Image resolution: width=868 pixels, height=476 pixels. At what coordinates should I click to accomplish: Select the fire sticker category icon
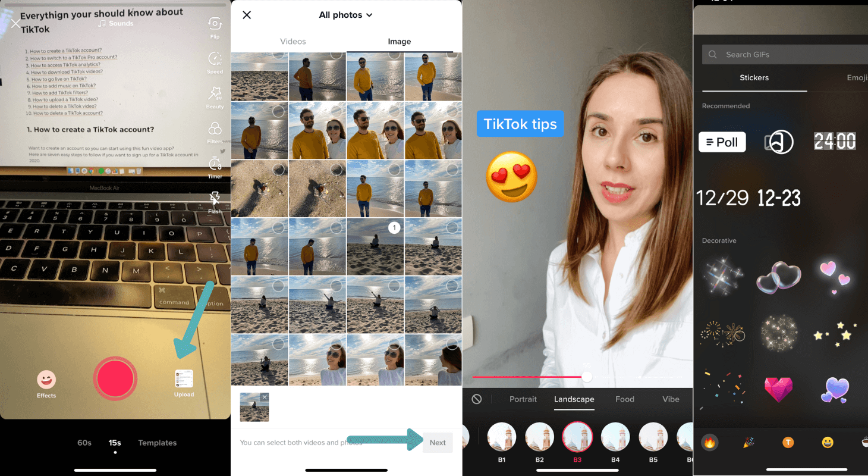click(710, 442)
